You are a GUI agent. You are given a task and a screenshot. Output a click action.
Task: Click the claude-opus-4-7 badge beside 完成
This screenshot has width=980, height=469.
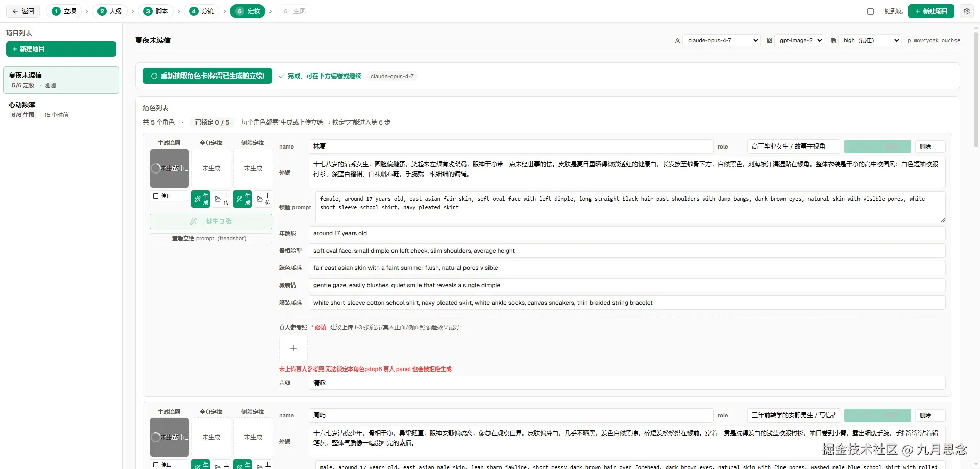point(392,76)
